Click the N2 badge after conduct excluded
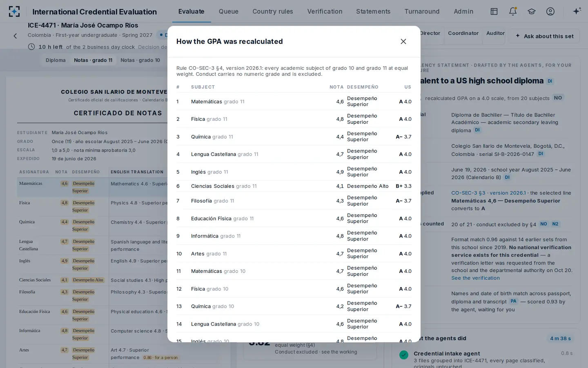 point(555,224)
